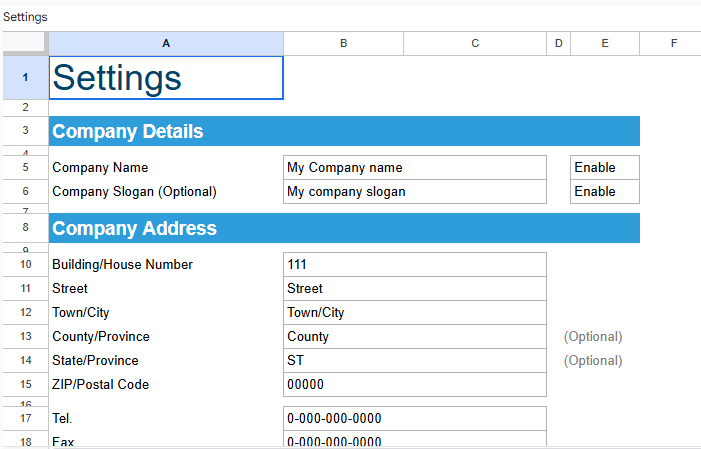Select column A header
Image resolution: width=701 pixels, height=449 pixels.
[166, 43]
